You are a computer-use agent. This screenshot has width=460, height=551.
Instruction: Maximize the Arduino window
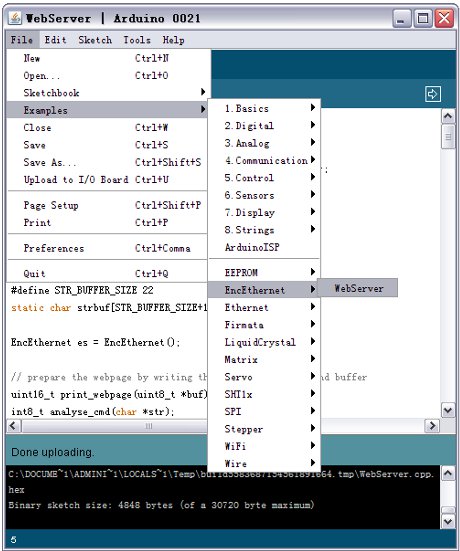point(423,18)
